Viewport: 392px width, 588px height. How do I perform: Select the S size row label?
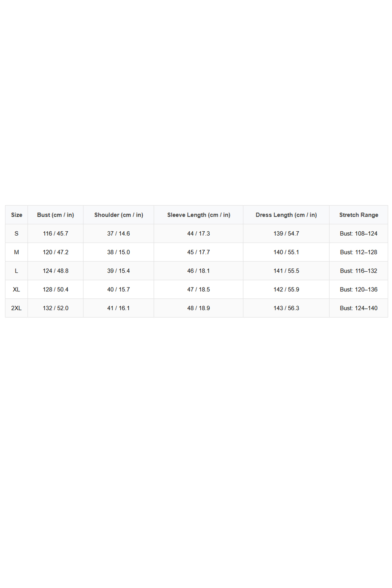tap(17, 233)
